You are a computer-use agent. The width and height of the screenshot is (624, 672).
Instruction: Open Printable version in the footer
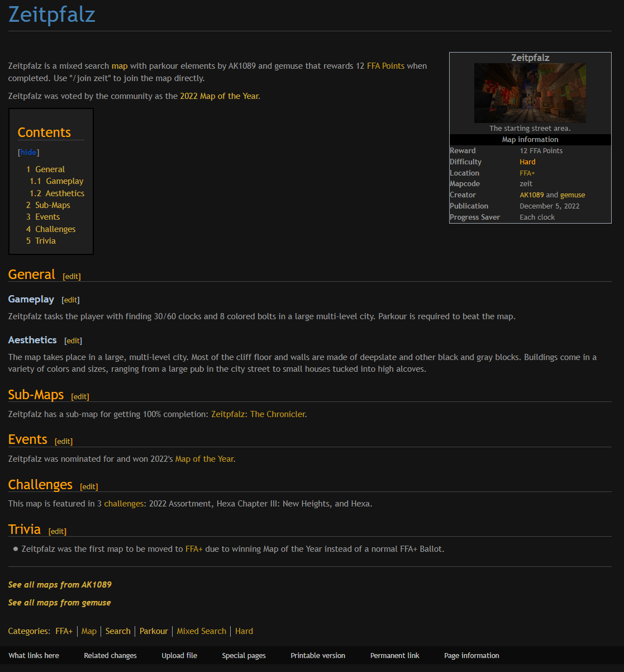pos(318,656)
